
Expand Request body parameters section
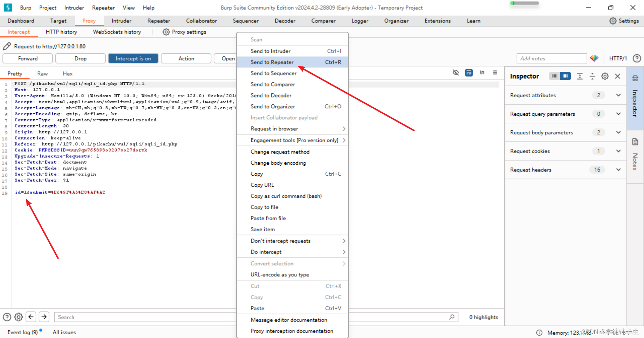618,132
